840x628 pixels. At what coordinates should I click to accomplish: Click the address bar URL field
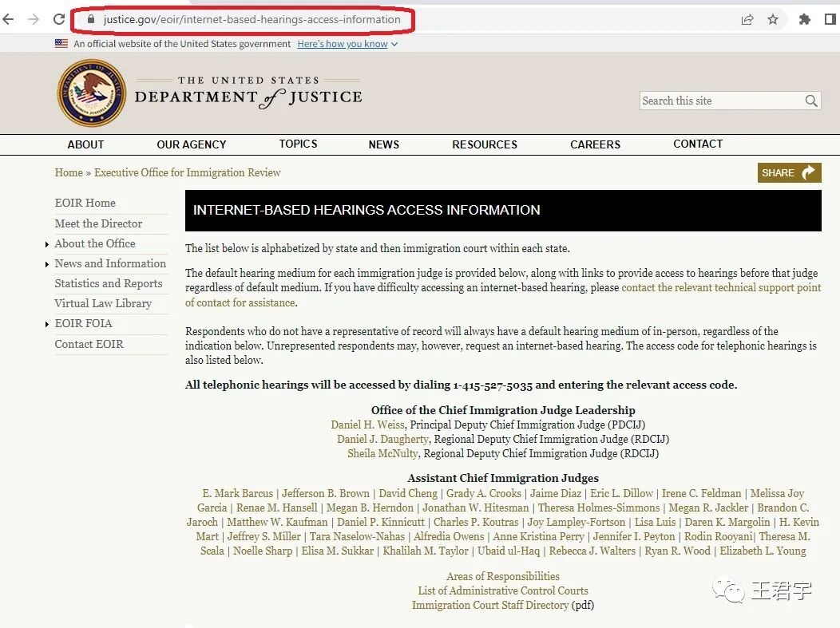coord(252,19)
